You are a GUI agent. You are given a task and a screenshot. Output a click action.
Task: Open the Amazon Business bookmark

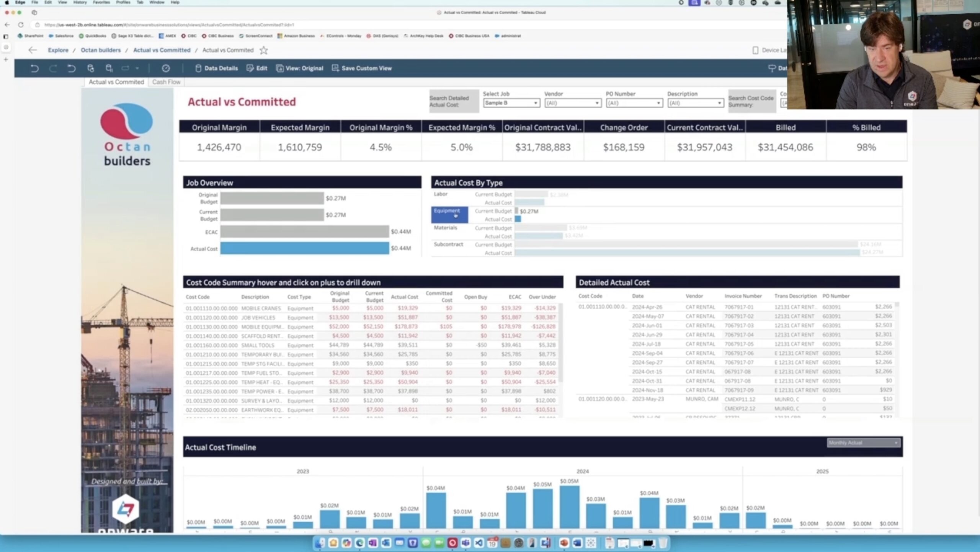pyautogui.click(x=296, y=36)
